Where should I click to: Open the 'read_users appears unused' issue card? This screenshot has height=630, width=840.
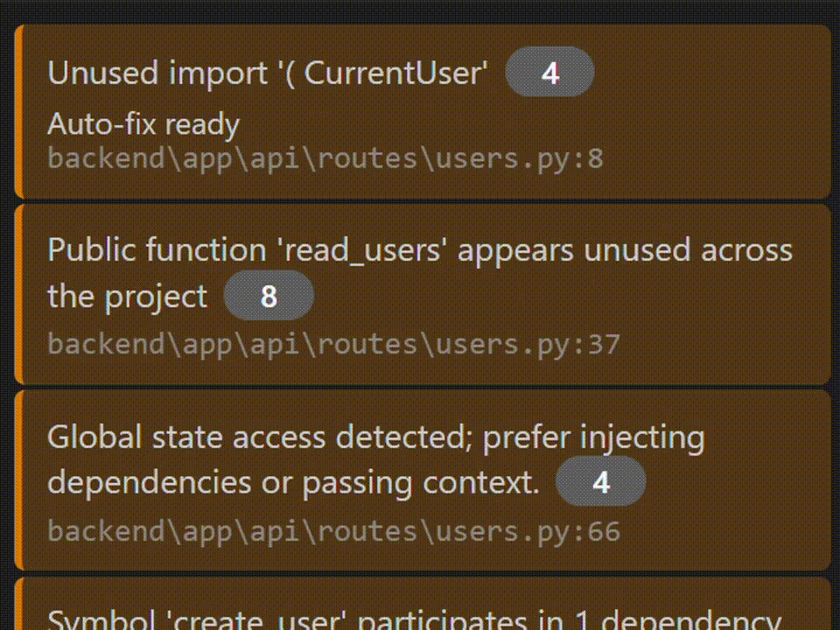pyautogui.click(x=420, y=295)
